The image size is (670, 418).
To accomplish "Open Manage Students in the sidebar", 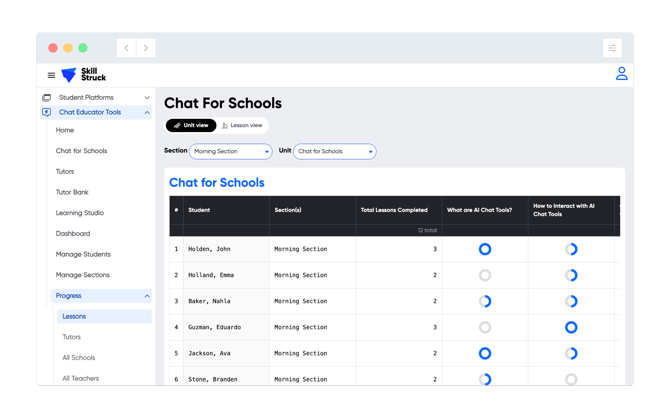I will [x=83, y=254].
